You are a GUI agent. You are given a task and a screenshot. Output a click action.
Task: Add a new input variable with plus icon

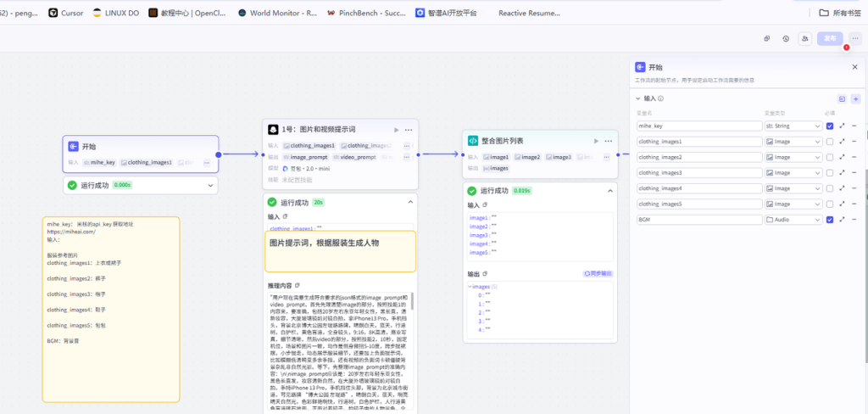(856, 98)
